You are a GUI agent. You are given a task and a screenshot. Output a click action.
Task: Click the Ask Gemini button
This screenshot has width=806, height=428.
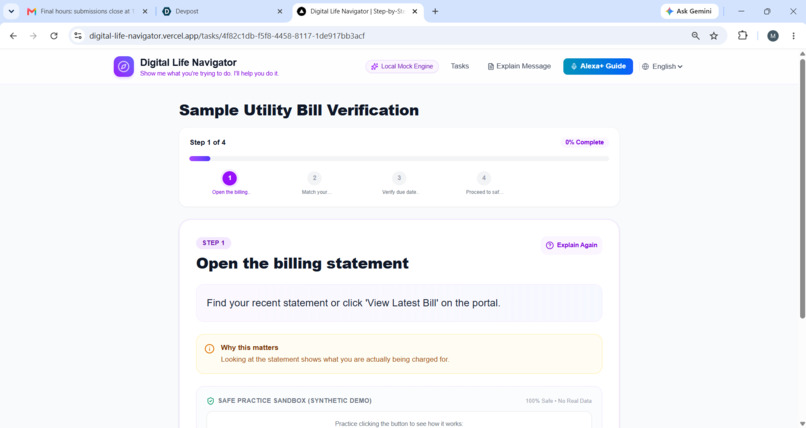[689, 11]
